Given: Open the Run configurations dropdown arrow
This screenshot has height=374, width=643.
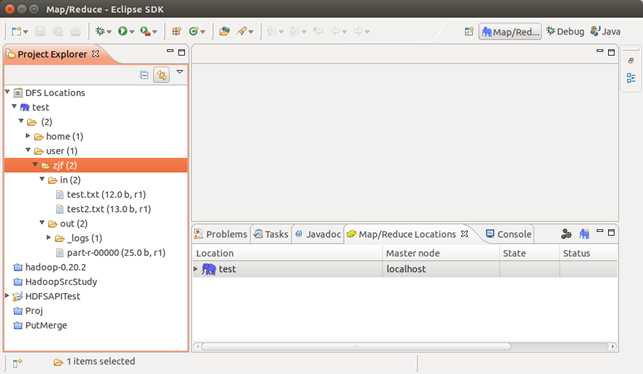Looking at the screenshot, I should (x=132, y=32).
